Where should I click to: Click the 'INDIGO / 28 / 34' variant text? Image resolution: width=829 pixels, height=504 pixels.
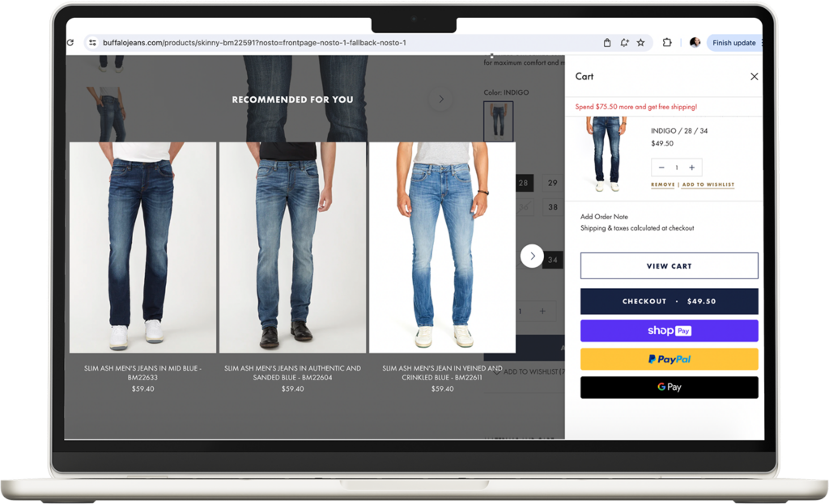pyautogui.click(x=679, y=131)
